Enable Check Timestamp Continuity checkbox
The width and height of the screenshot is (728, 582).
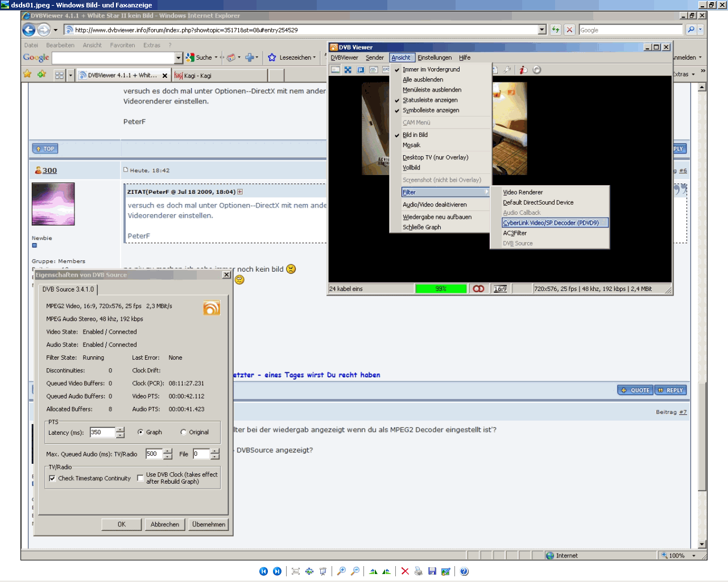tap(52, 479)
